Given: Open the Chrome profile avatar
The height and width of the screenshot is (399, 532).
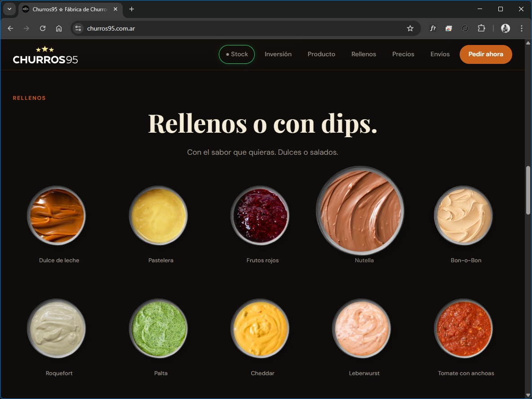Looking at the screenshot, I should (x=505, y=28).
